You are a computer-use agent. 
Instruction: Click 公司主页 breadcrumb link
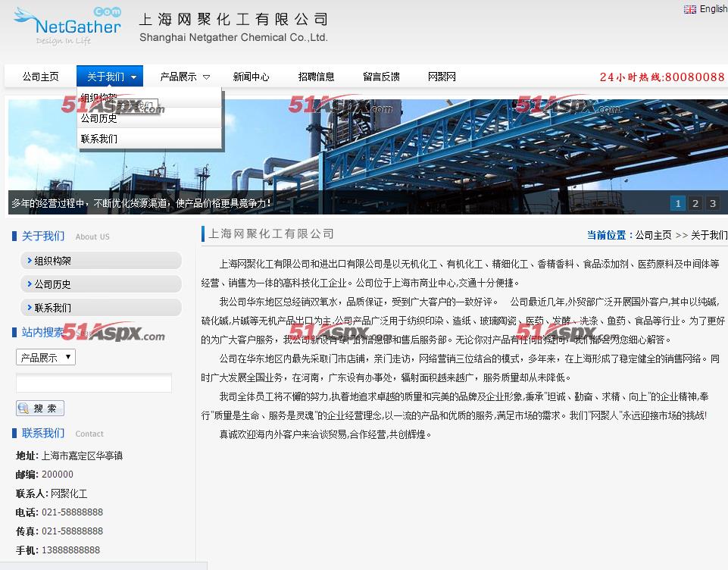(x=653, y=235)
